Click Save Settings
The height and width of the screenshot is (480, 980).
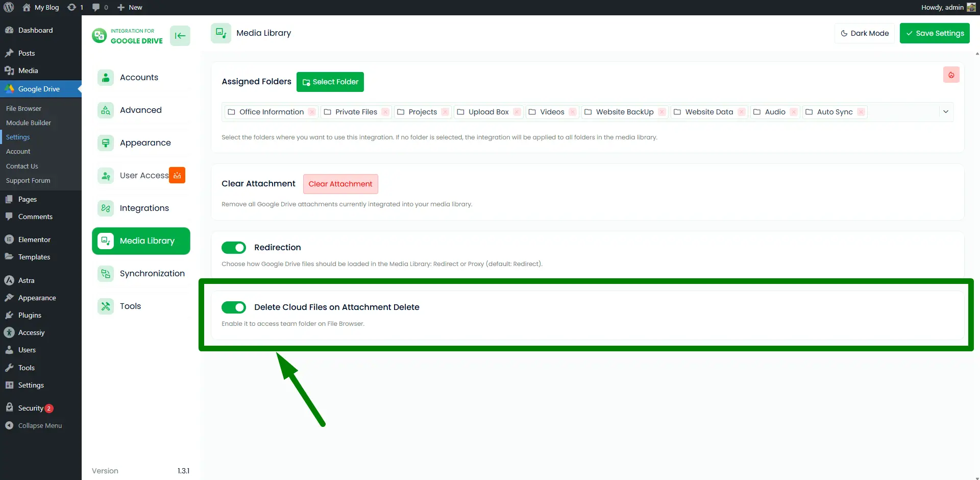coord(935,33)
